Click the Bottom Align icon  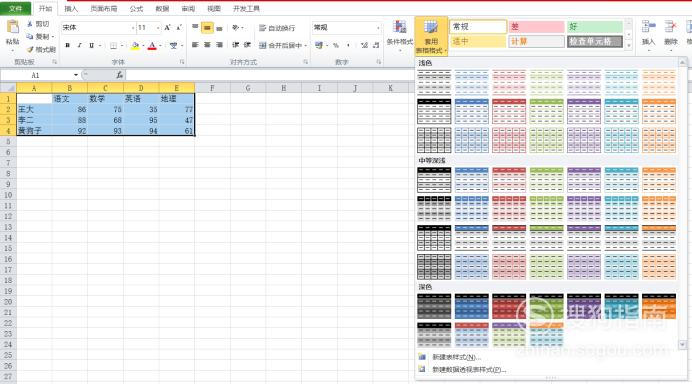coord(219,28)
